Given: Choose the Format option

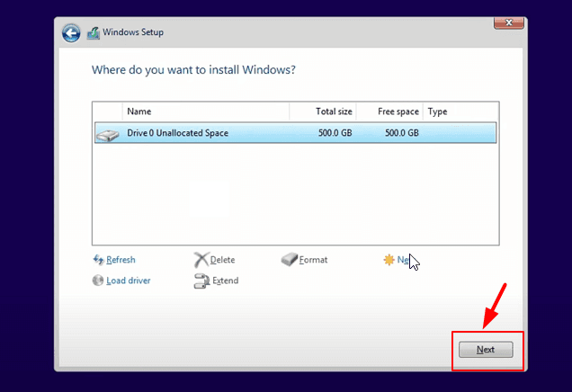Looking at the screenshot, I should 313,260.
